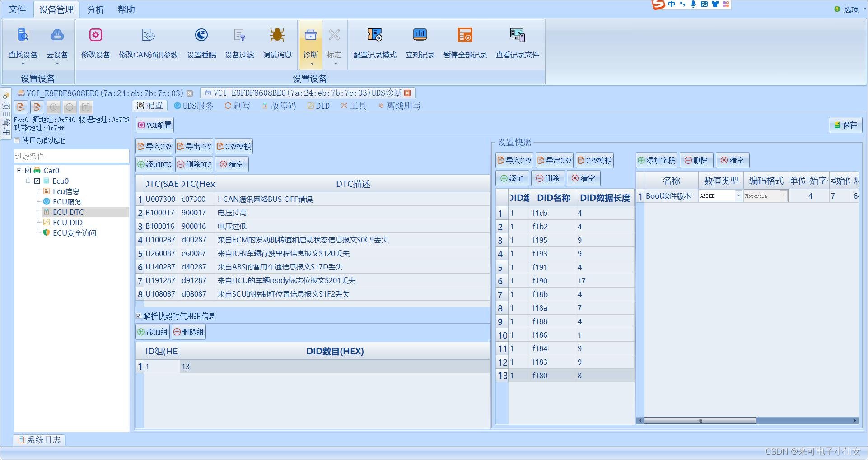Switch to the UDS服务 tab
868x460 pixels.
point(193,106)
